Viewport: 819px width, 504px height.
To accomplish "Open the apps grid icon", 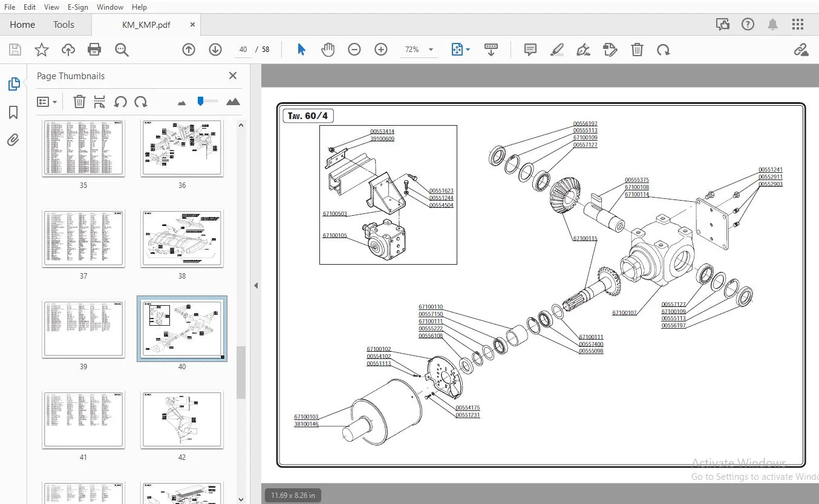I will (798, 24).
